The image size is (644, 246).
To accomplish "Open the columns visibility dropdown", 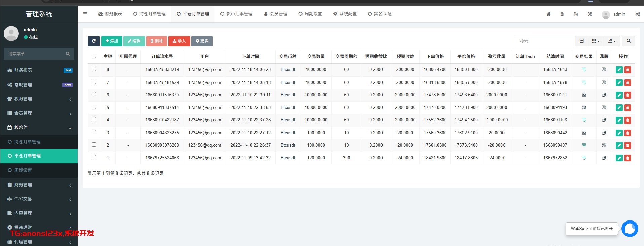I will pos(596,41).
